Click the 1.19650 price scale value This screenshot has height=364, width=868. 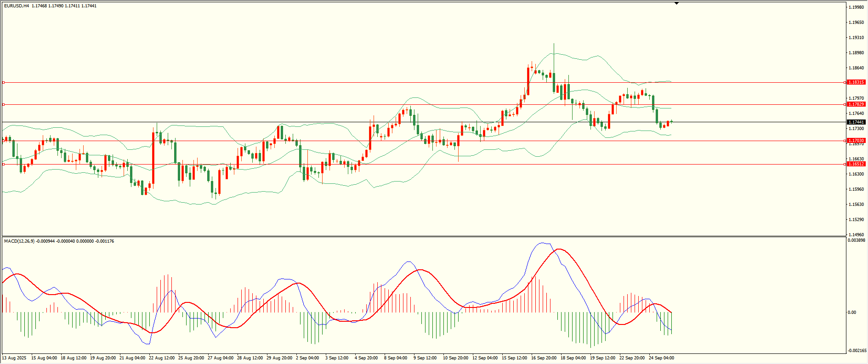(856, 23)
